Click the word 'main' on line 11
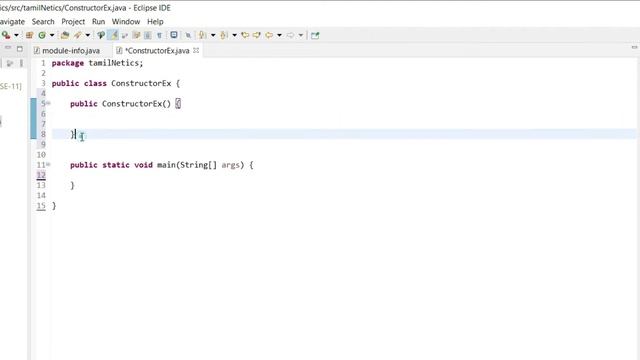Screen dimensions: 640x360 (x=166, y=165)
